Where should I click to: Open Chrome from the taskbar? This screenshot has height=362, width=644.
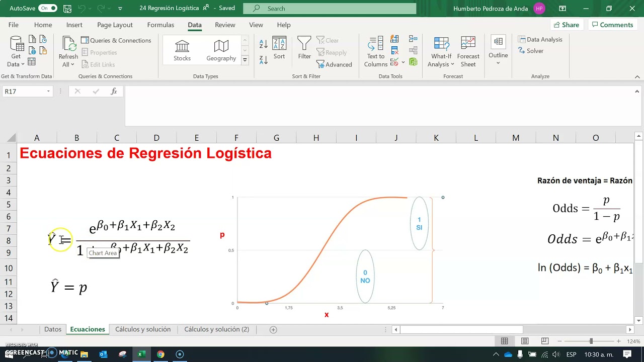(160, 354)
